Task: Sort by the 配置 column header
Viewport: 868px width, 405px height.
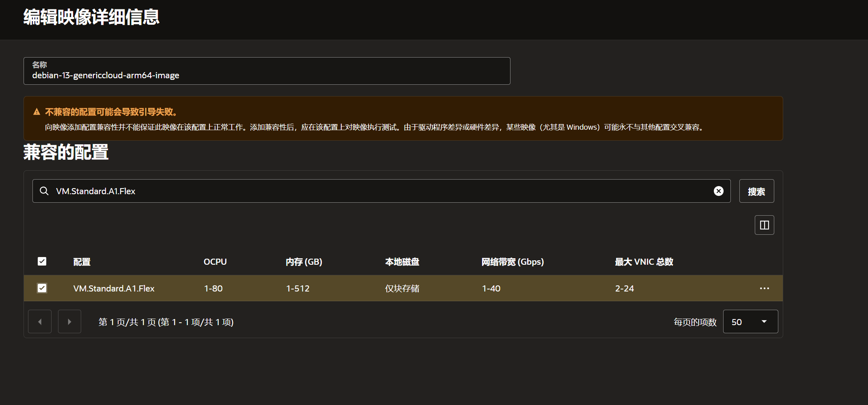Action: (x=82, y=262)
